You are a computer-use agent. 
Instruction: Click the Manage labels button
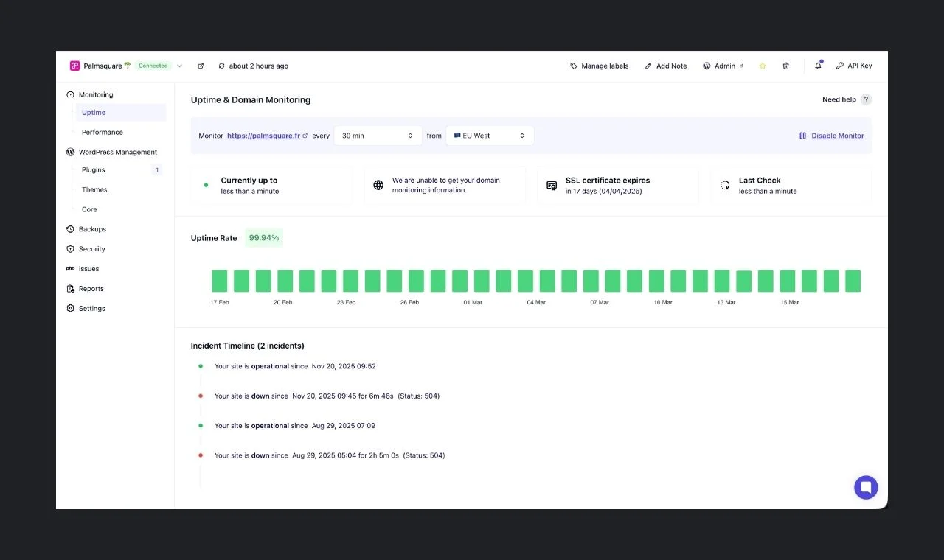pyautogui.click(x=599, y=66)
